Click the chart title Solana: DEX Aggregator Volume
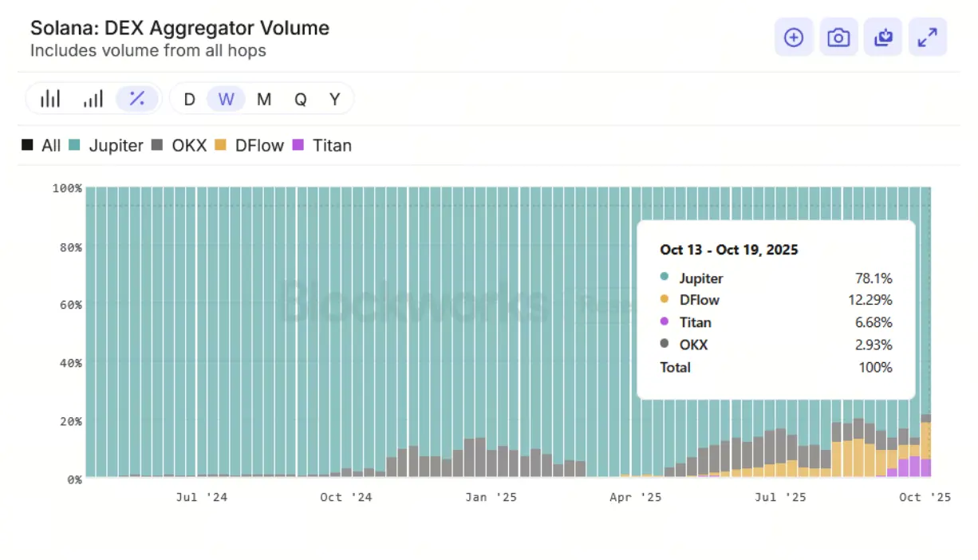This screenshot has height=560, width=978. pyautogui.click(x=179, y=28)
